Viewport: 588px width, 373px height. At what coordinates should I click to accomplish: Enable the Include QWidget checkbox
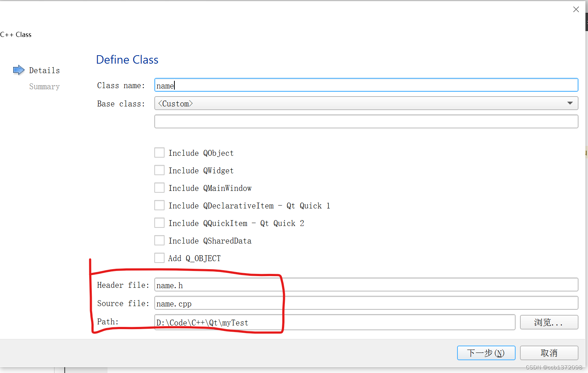point(159,170)
